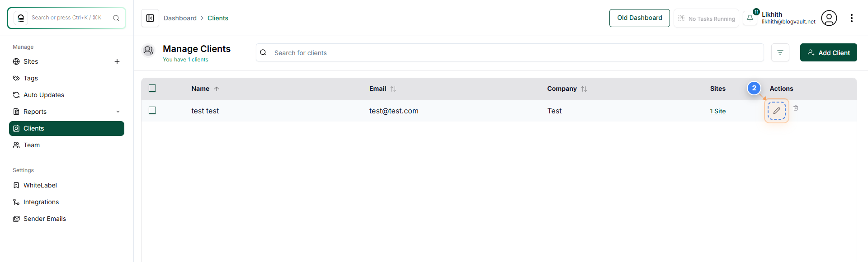Screen dimensions: 868x262
Task: Focus the global search or Ctrl+K field
Action: point(66,18)
